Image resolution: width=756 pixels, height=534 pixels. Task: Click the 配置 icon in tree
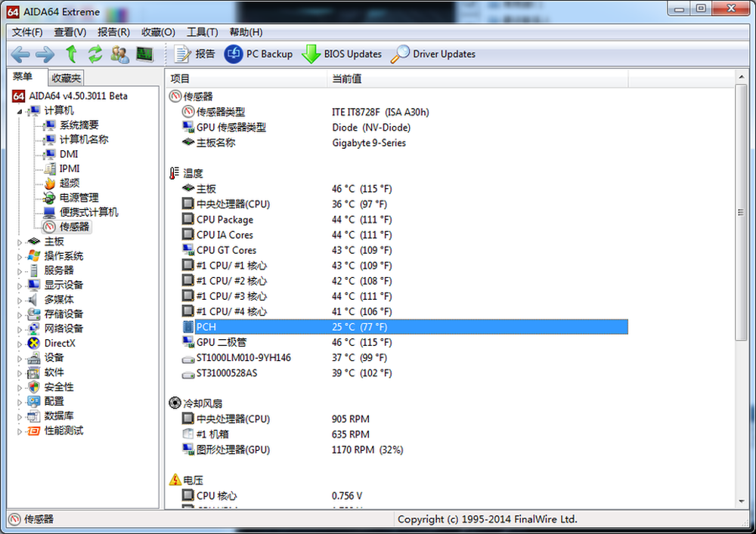34,402
